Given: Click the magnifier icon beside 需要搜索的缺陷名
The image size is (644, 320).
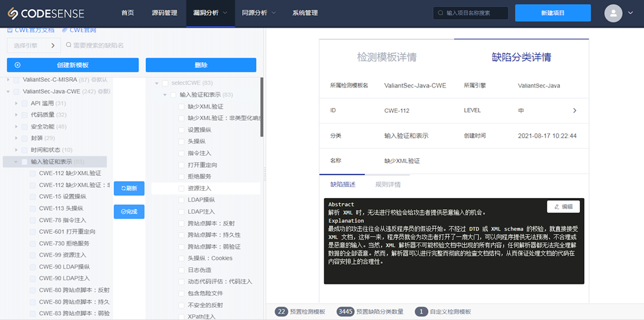Looking at the screenshot, I should coord(68,45).
